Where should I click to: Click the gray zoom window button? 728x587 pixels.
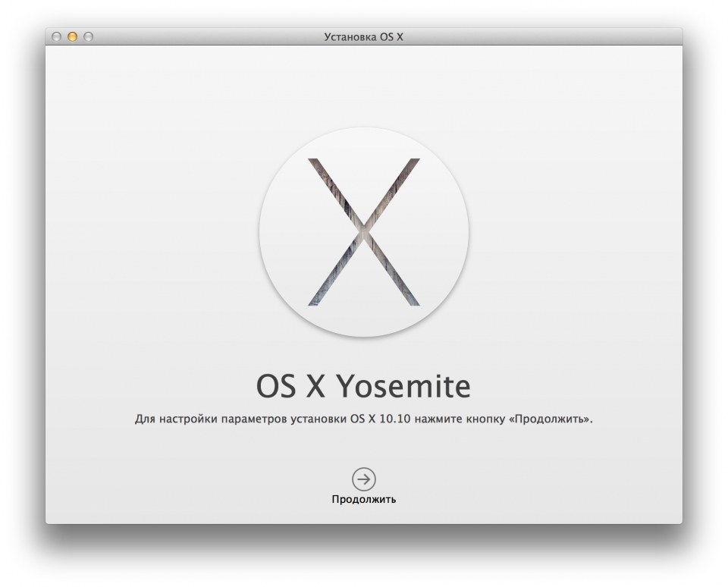point(88,36)
